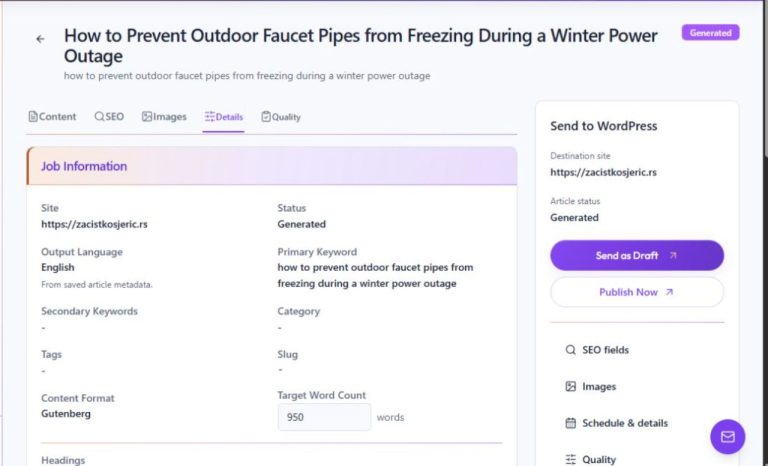Click the back arrow beside the title
The width and height of the screenshot is (768, 466).
coord(40,39)
